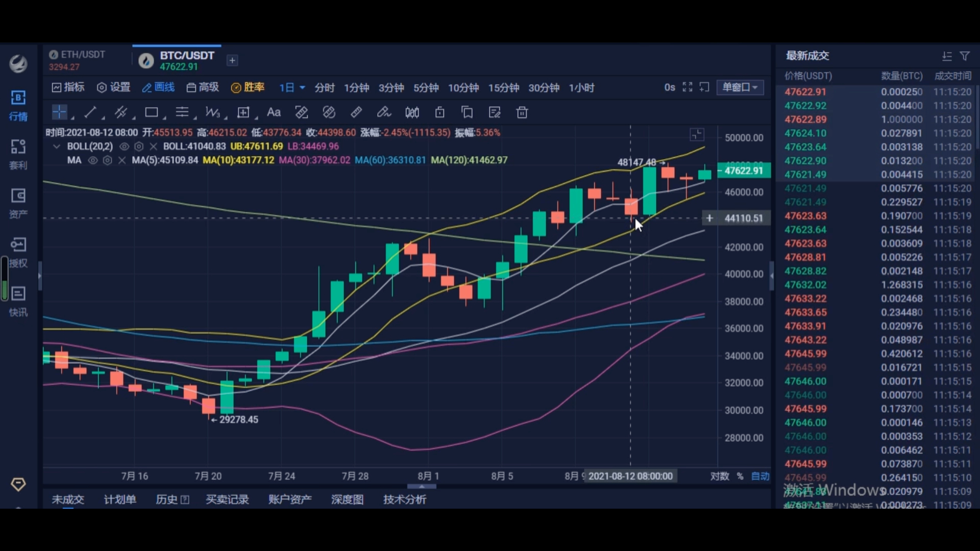Toggle 对数 logarithmic scale
Image resolution: width=980 pixels, height=551 pixels.
click(720, 476)
